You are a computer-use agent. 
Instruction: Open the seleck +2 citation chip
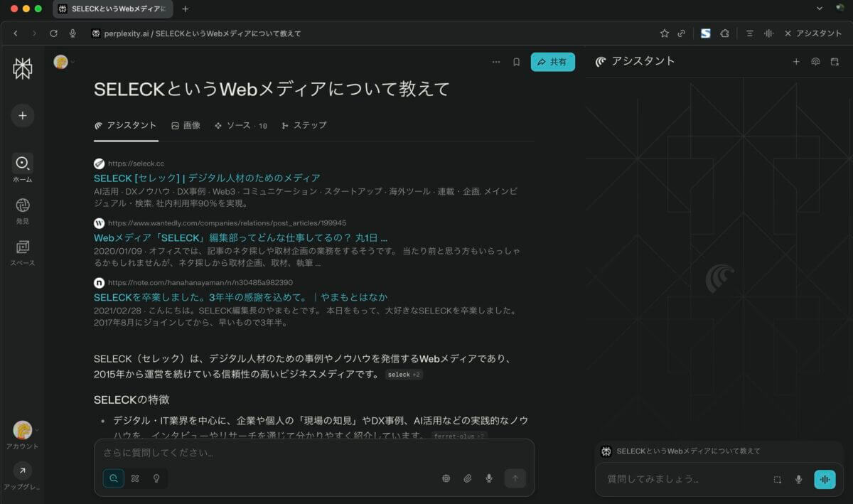[x=404, y=375]
